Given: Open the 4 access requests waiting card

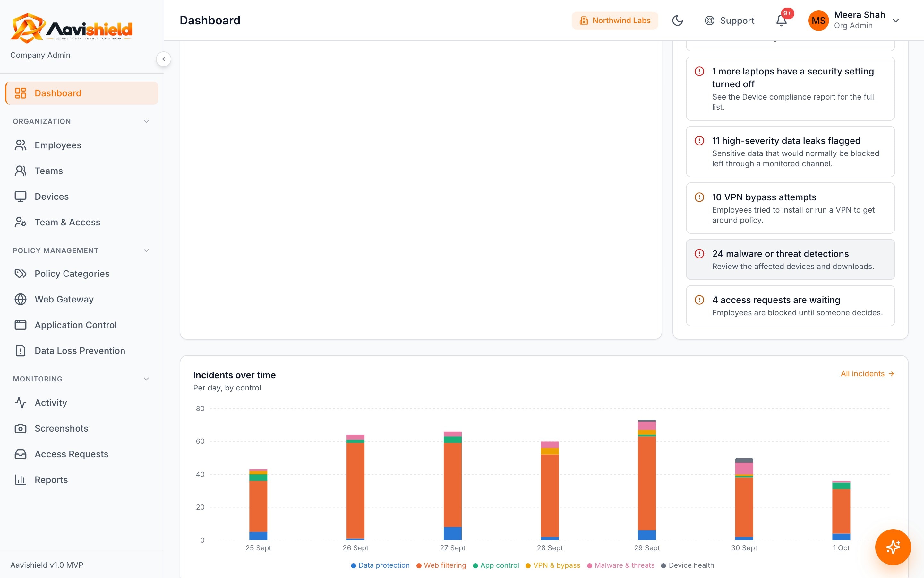Looking at the screenshot, I should click(x=790, y=306).
